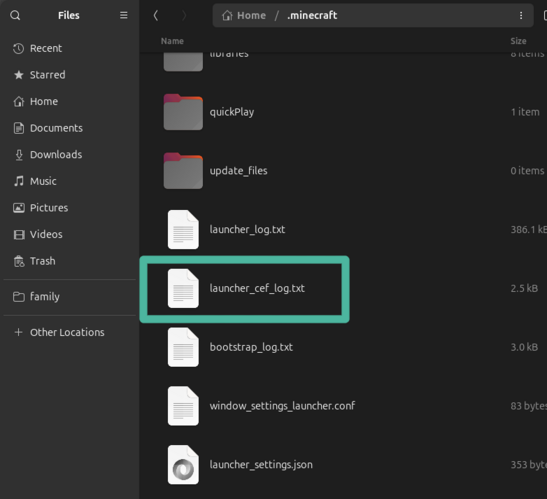Open Other Locations in sidebar
This screenshot has height=499, width=547.
(69, 332)
